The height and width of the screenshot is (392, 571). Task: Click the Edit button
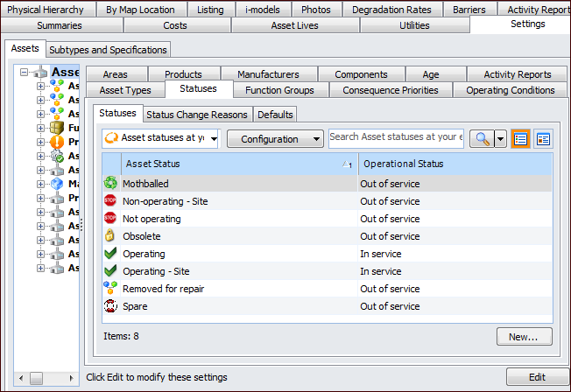[x=537, y=377]
